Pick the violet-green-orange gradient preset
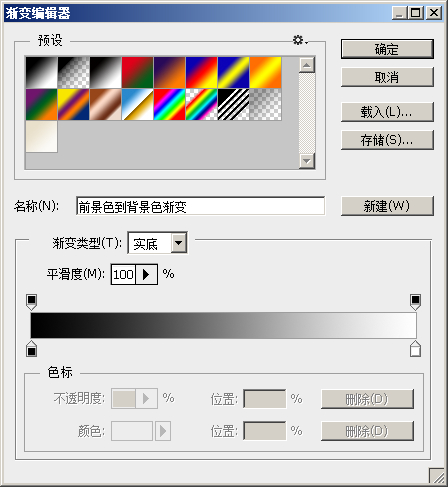 pyautogui.click(x=42, y=105)
